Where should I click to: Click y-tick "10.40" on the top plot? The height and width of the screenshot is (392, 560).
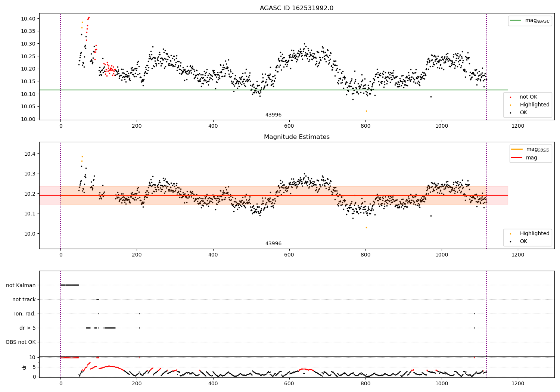[28, 19]
